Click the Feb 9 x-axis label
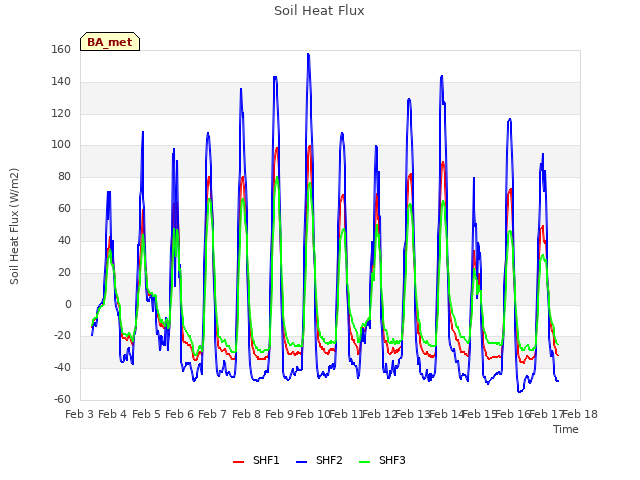 coord(279,414)
